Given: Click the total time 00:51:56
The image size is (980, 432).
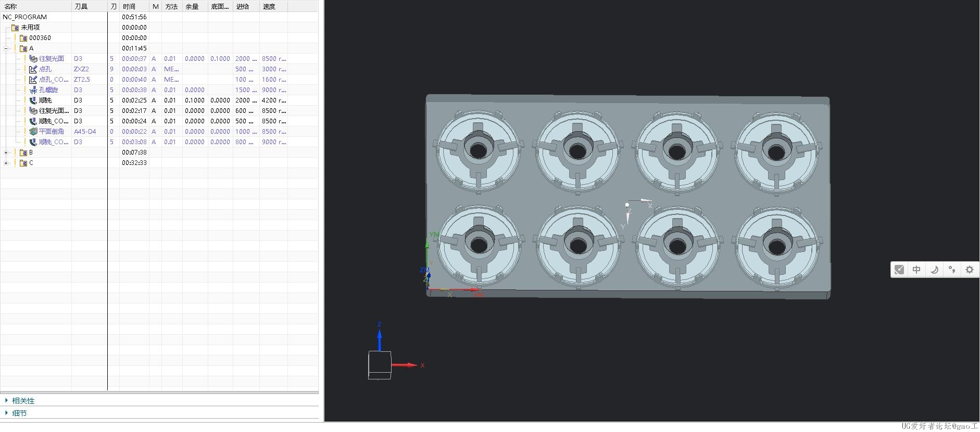Looking at the screenshot, I should pos(134,17).
